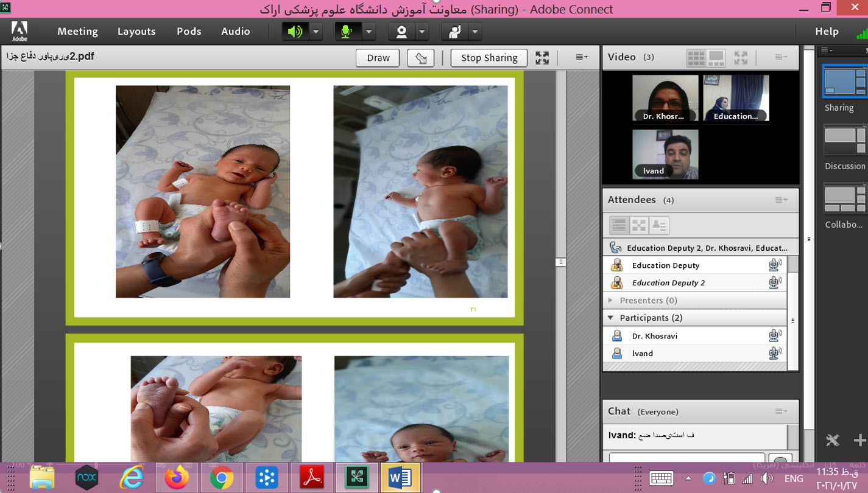Expand the Presenters (0) group
The width and height of the screenshot is (868, 493).
click(x=610, y=300)
